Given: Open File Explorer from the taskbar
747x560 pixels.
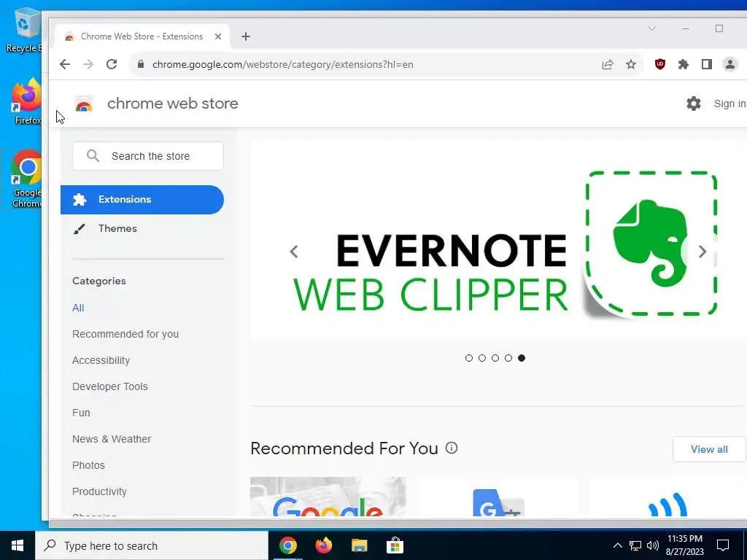Looking at the screenshot, I should click(359, 545).
